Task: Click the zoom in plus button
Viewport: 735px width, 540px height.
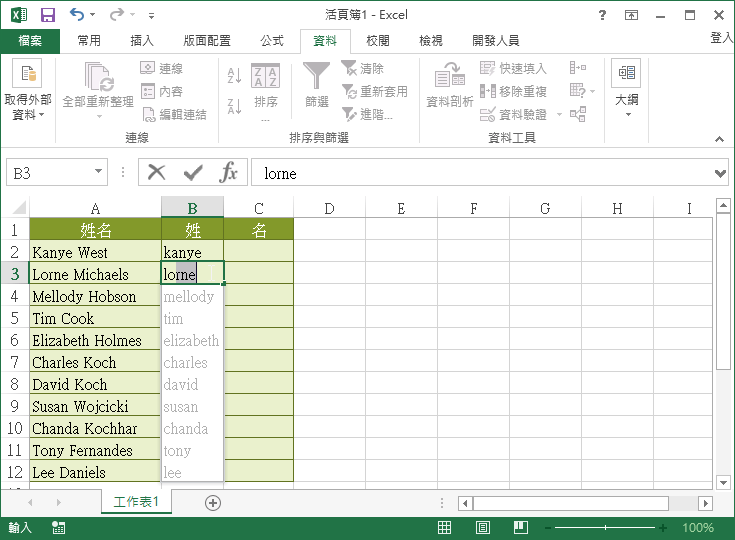Action: [663, 528]
